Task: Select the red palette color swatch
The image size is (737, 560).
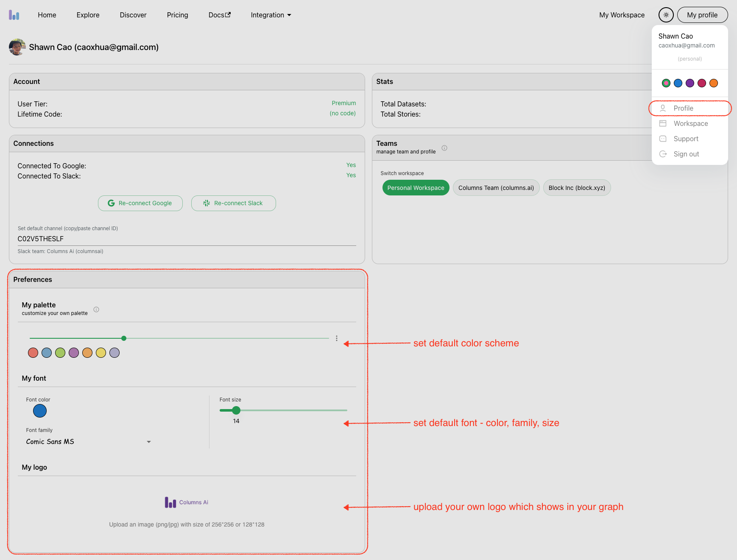Action: click(x=33, y=353)
